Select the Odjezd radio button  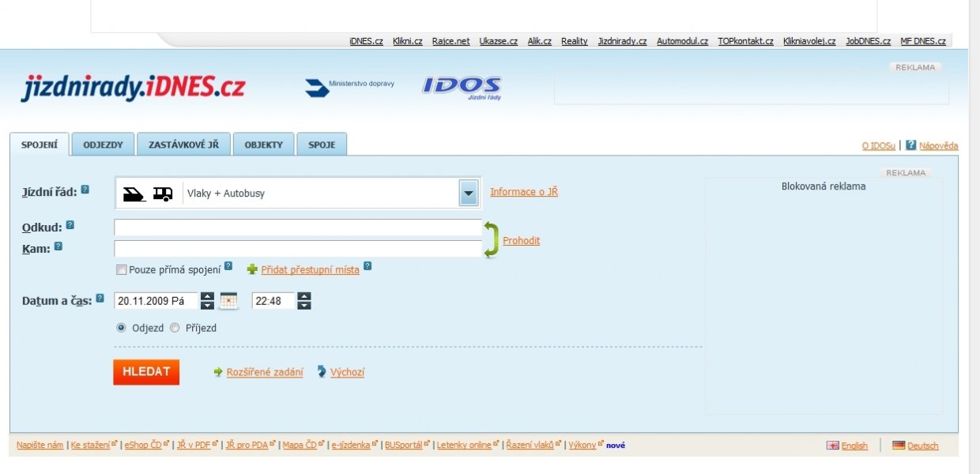[x=121, y=327]
